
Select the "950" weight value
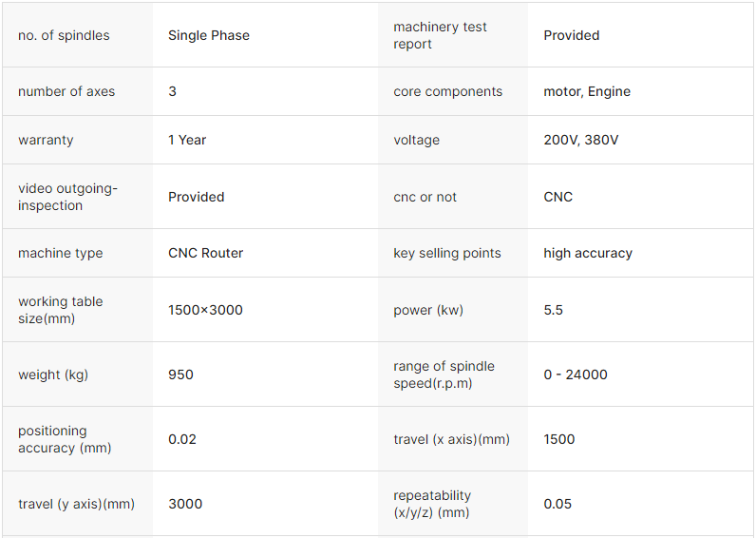click(180, 375)
